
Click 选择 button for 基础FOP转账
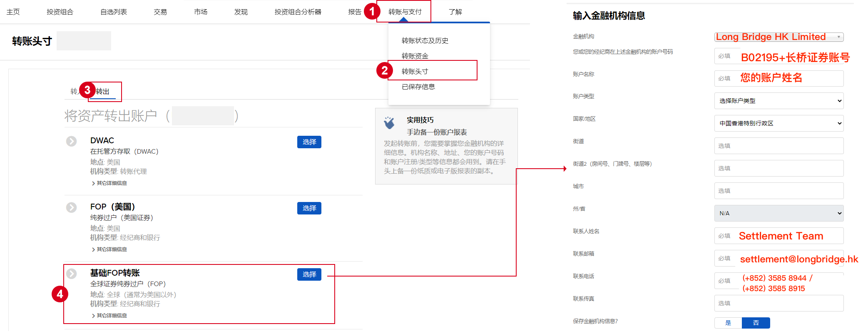tap(309, 274)
